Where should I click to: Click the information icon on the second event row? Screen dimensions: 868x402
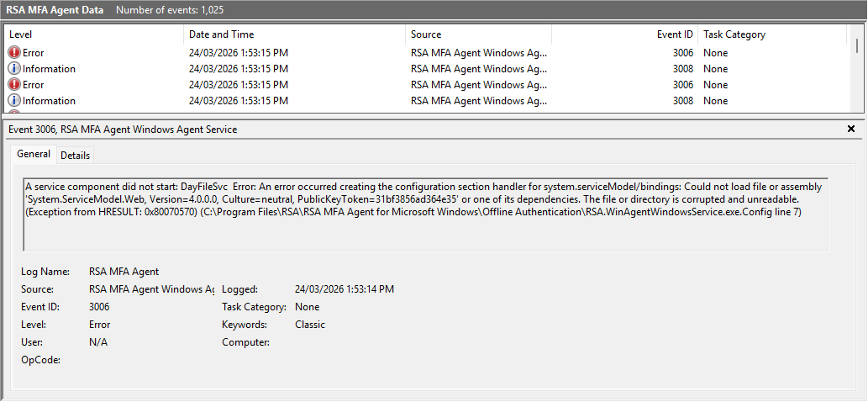click(x=14, y=69)
